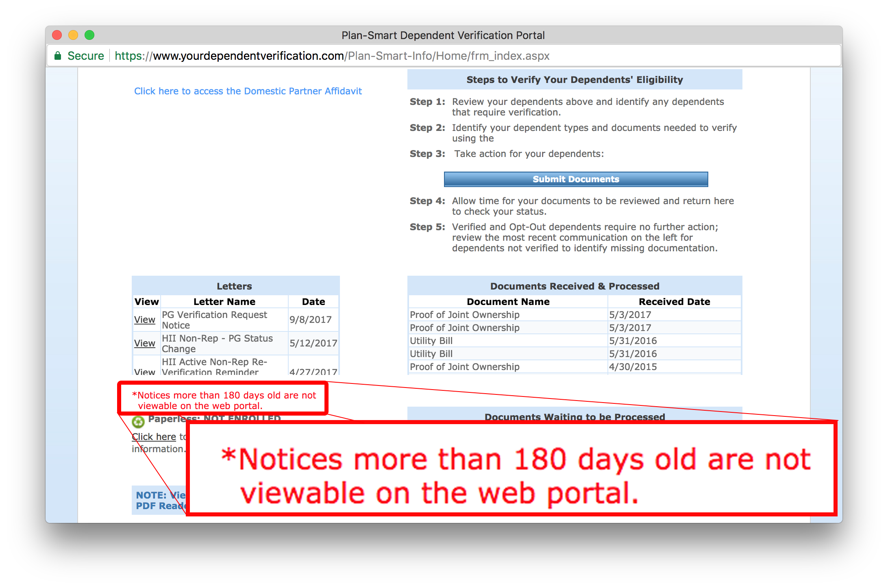Open the Domestic Partner Affidavit link
Image resolution: width=888 pixels, height=588 pixels.
tap(248, 91)
